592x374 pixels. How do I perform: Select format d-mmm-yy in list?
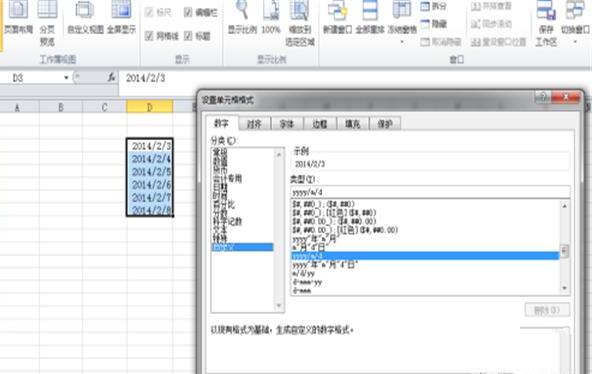point(307,282)
